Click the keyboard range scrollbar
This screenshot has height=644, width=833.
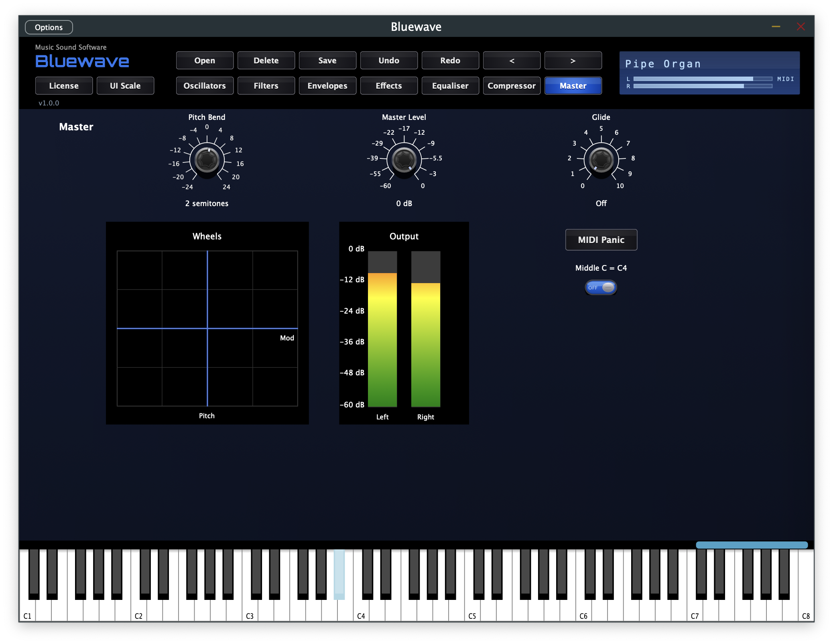coord(752,545)
